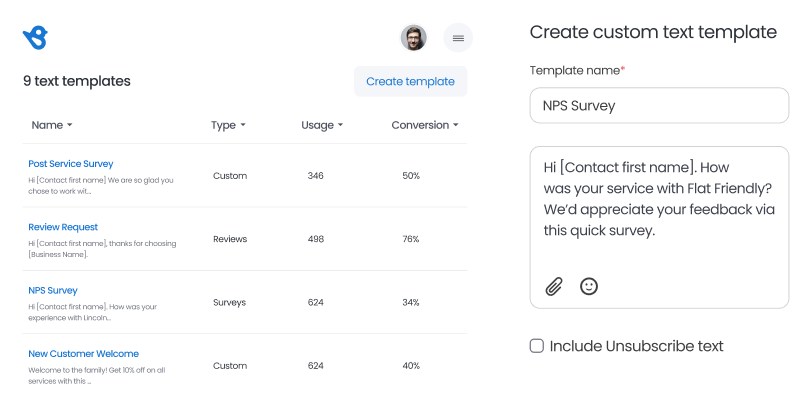This screenshot has height=419, width=812.
Task: Open NPS Survey template in list
Action: tap(53, 291)
